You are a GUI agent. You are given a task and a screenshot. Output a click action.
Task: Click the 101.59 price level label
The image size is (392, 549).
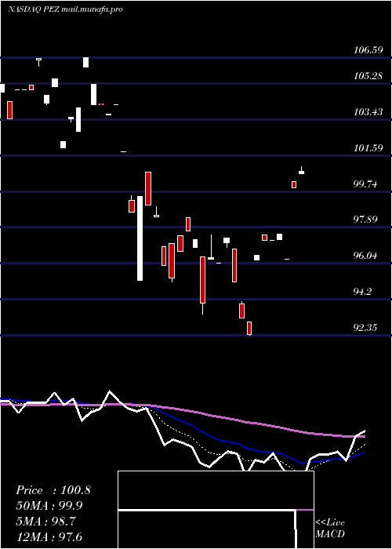[x=368, y=147]
